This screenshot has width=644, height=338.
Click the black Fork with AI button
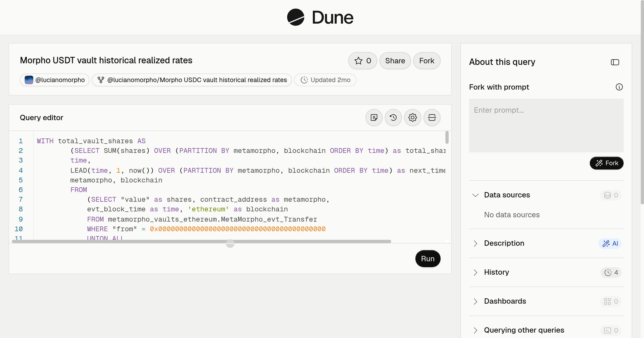point(606,163)
